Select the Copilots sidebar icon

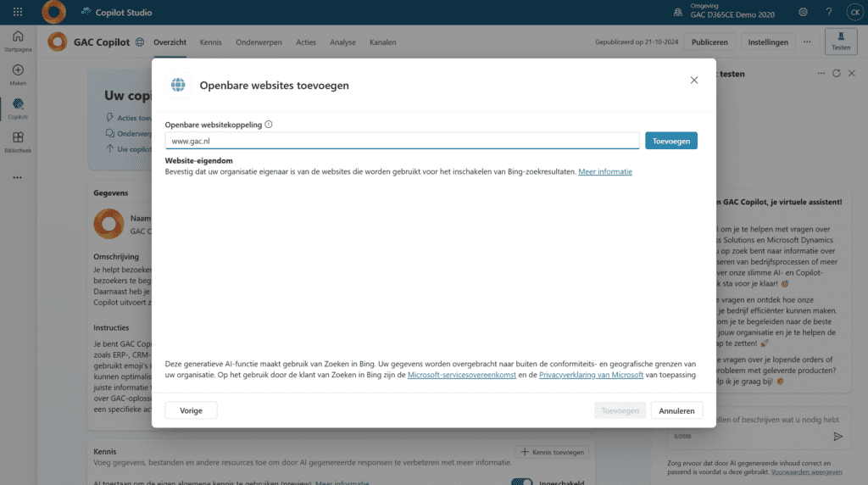click(x=18, y=109)
